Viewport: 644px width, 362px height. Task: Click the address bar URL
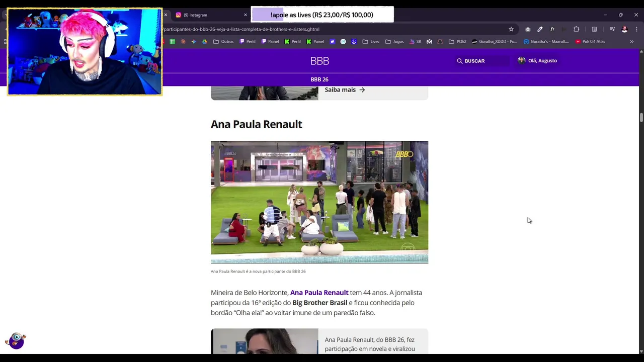241,29
